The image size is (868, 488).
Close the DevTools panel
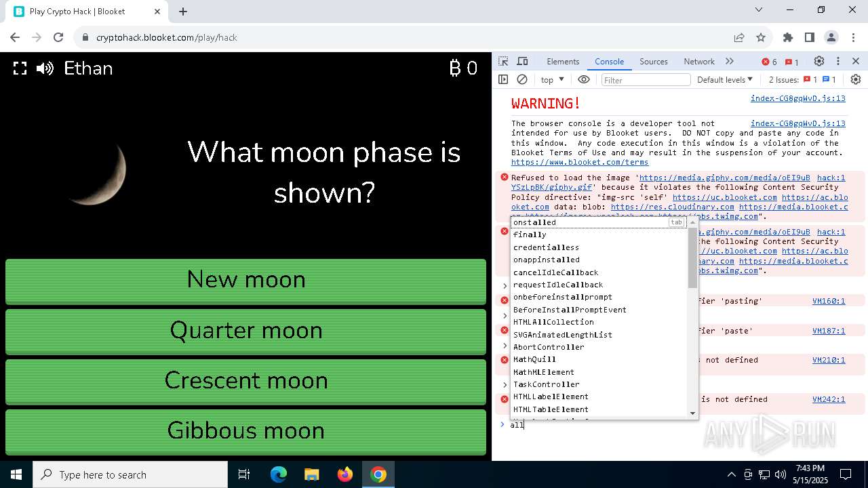coord(856,61)
